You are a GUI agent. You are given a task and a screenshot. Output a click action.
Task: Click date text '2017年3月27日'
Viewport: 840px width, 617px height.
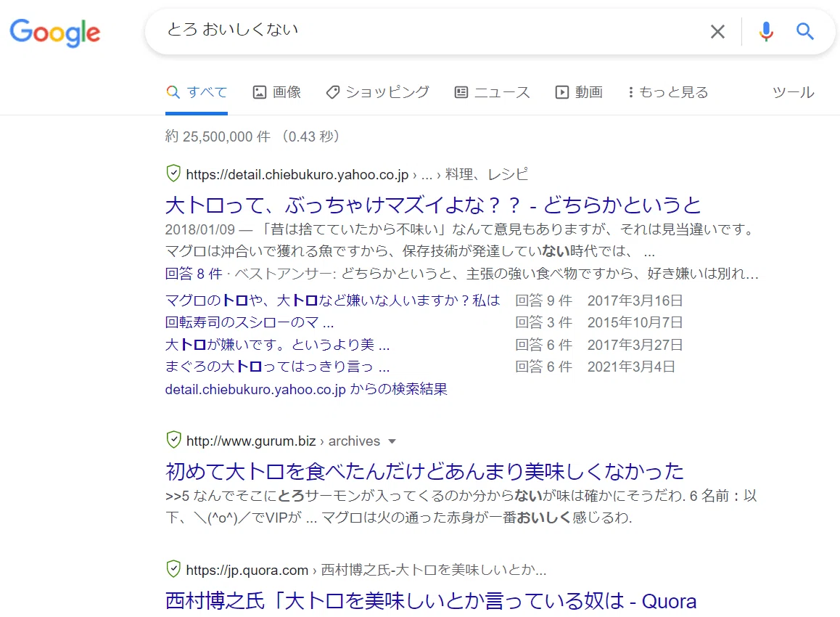(635, 345)
